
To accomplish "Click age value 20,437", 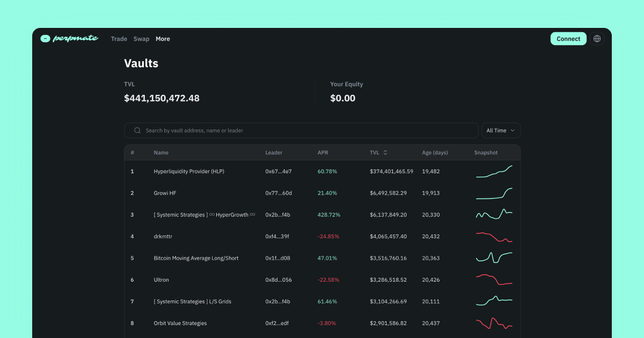I will pyautogui.click(x=431, y=323).
